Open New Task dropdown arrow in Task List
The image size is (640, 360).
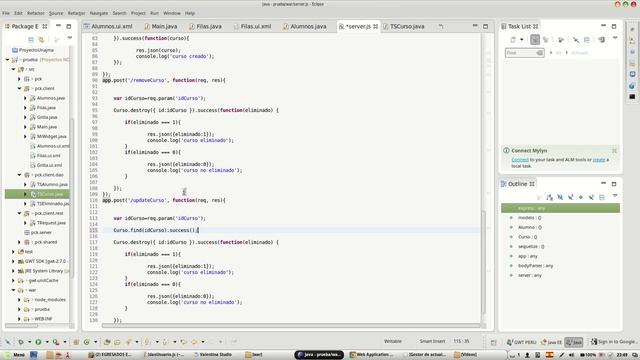(522, 40)
